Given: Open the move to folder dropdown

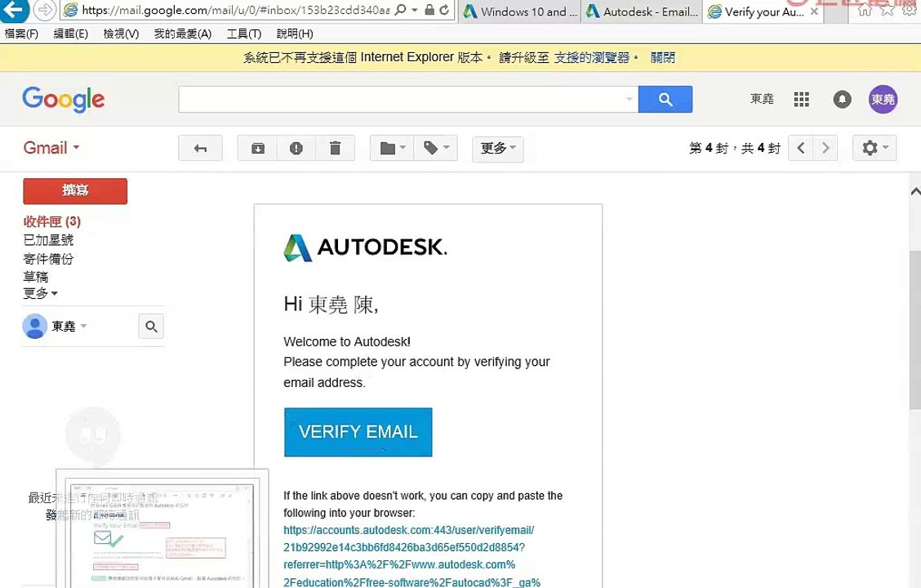Looking at the screenshot, I should (x=393, y=148).
